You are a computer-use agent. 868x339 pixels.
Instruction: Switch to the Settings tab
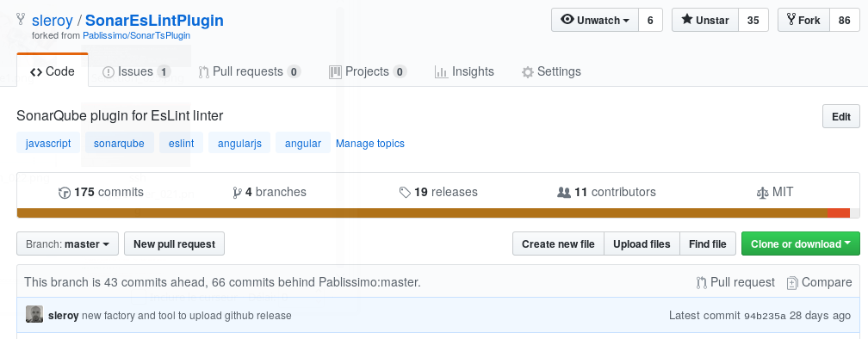click(551, 71)
